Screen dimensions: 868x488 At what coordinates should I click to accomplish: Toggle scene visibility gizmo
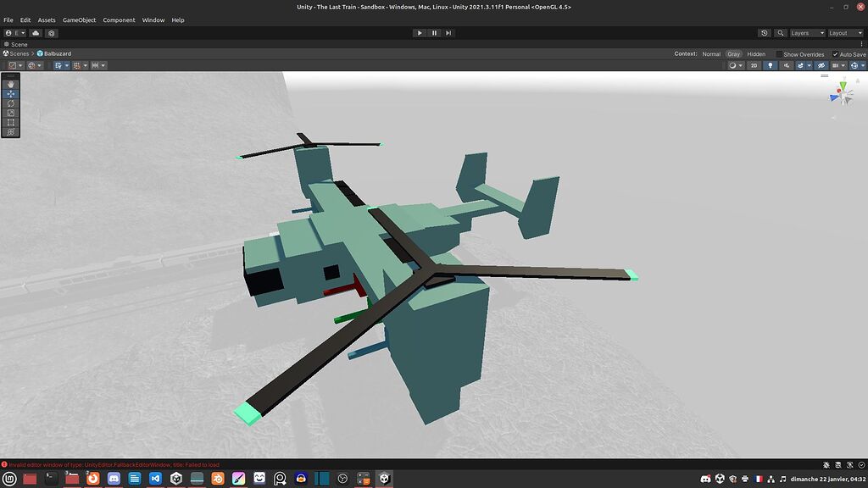[x=821, y=65]
